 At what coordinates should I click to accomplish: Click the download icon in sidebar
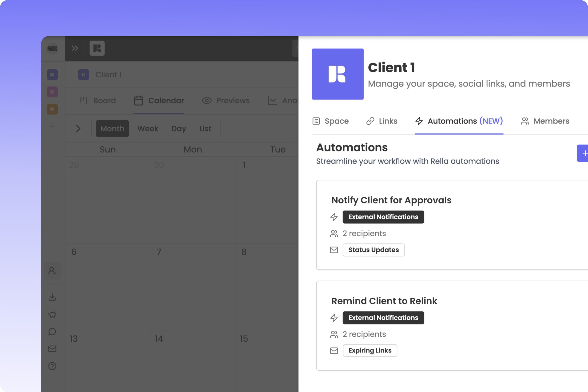coord(52,297)
